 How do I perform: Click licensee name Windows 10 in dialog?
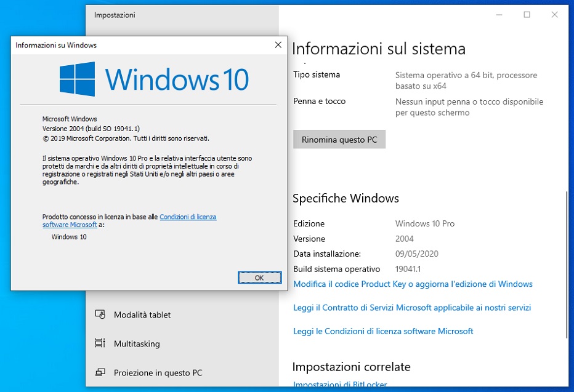69,237
